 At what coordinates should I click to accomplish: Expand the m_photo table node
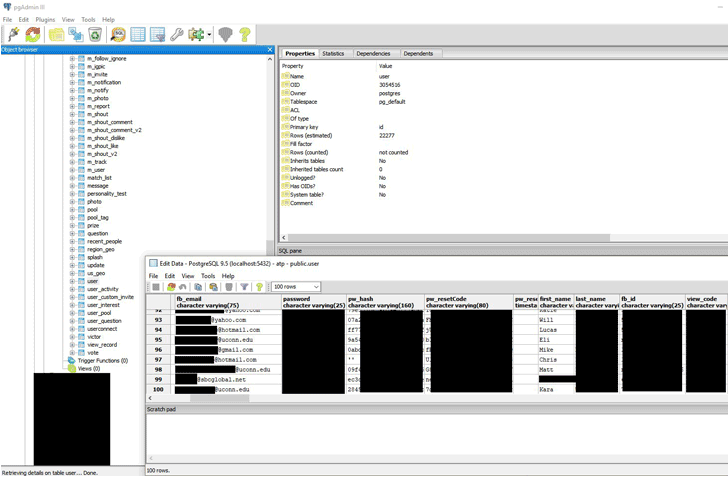click(x=72, y=98)
